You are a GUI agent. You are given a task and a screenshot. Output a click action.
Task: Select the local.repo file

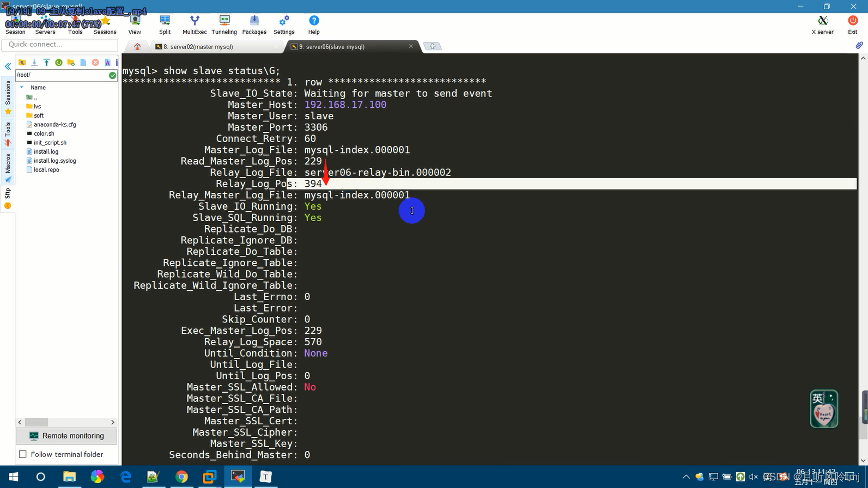[x=43, y=170]
